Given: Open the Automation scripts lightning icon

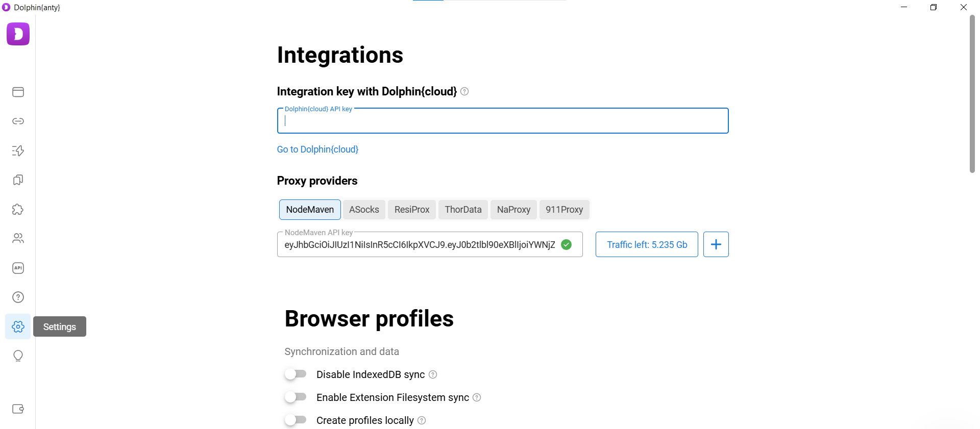Looking at the screenshot, I should point(18,150).
